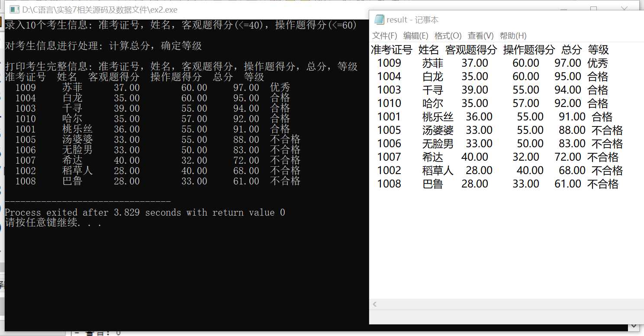Image resolution: width=644 pixels, height=336 pixels.
Task: Click total '97.00' in Notepad
Action: 568,63
